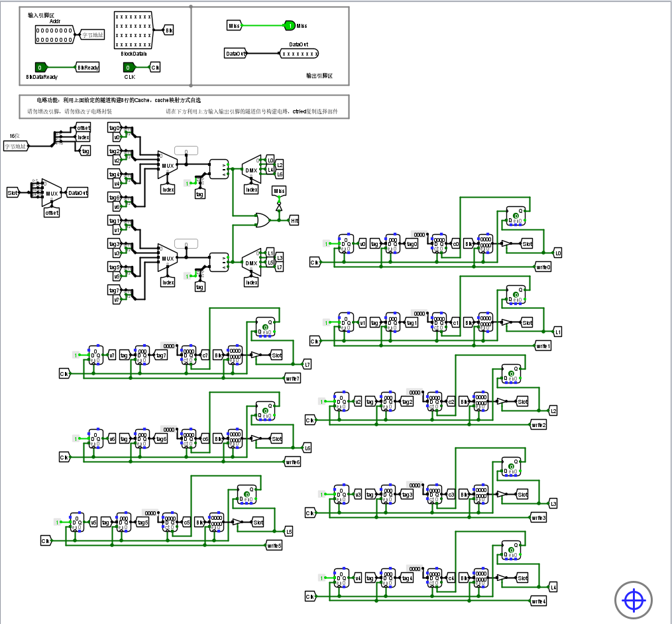
Task: Select the splitter attached to tag0
Action: click(x=127, y=130)
